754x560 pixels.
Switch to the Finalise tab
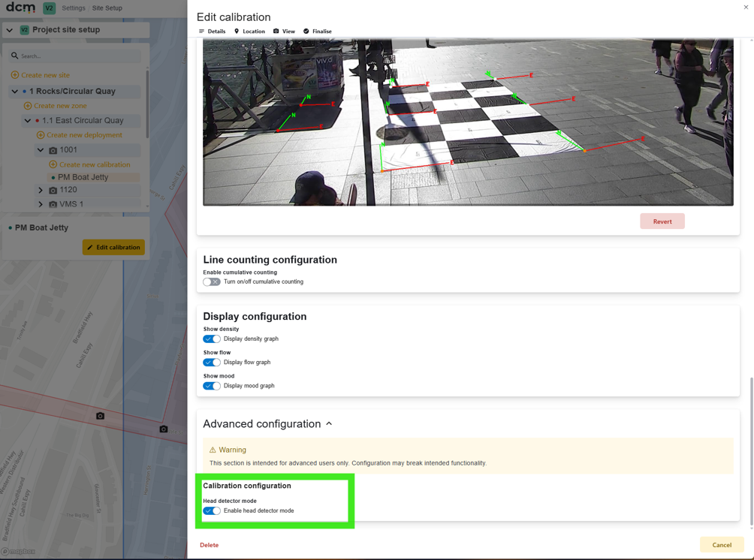[318, 32]
